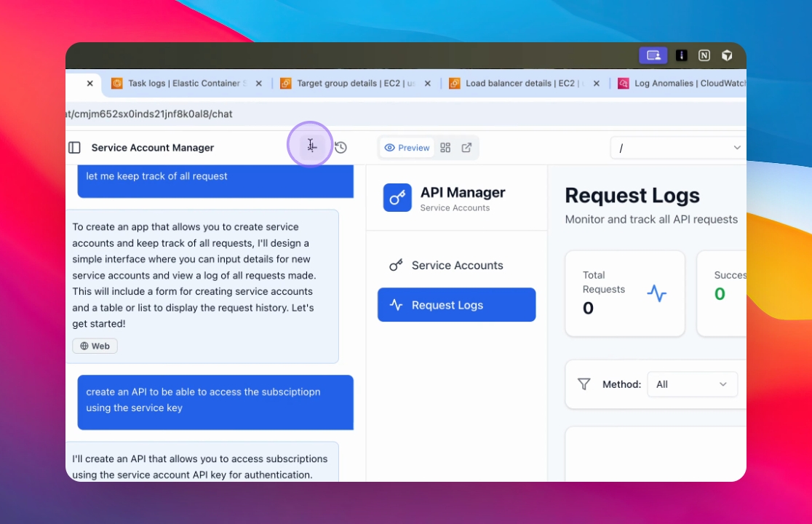
Task: Open preview in new window icon
Action: click(x=466, y=148)
